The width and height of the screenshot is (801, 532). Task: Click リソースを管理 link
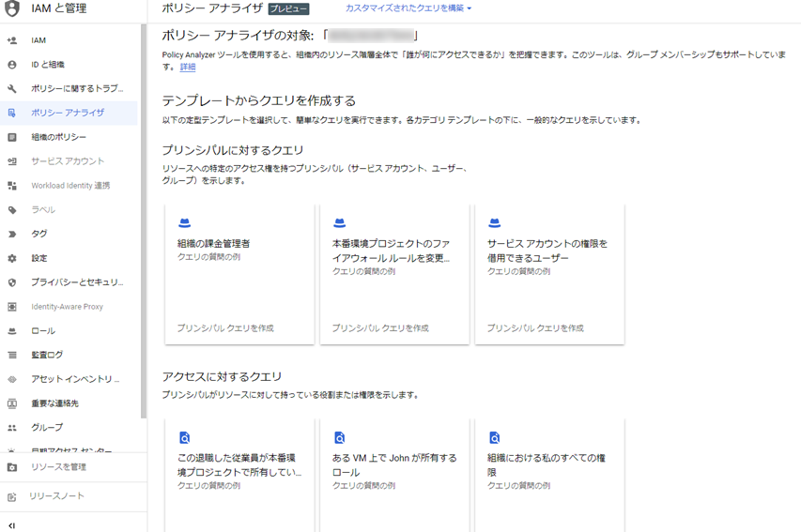[58, 467]
